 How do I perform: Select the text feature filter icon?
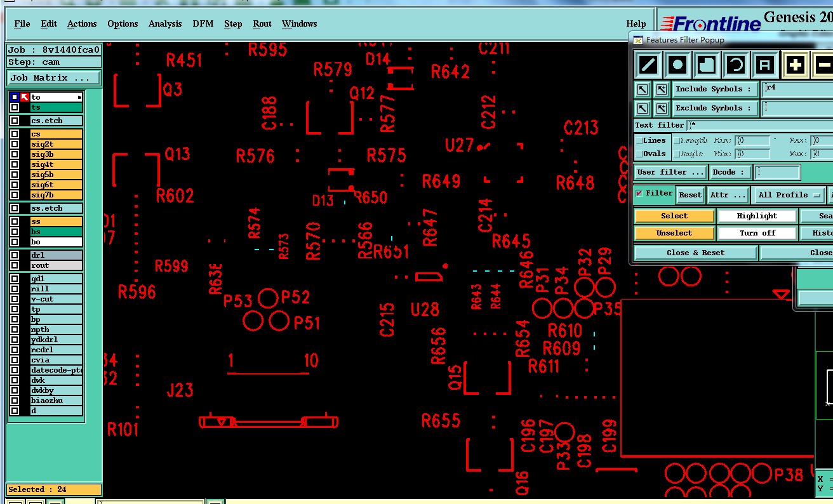coord(765,65)
